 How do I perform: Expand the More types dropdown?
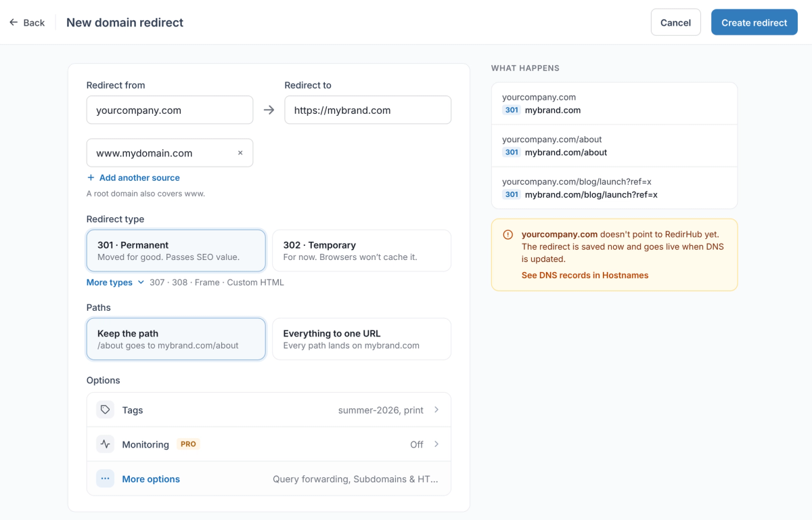pos(115,282)
